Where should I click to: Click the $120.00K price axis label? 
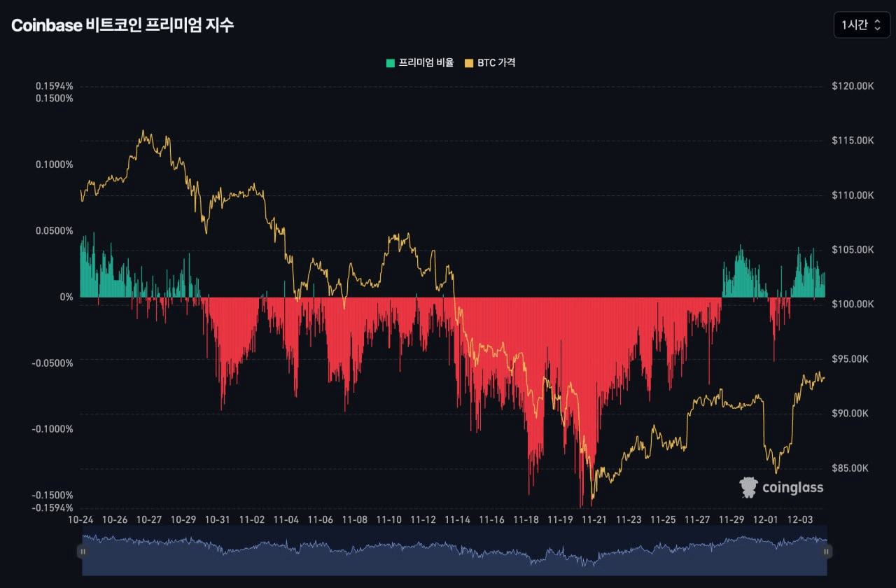click(x=853, y=86)
